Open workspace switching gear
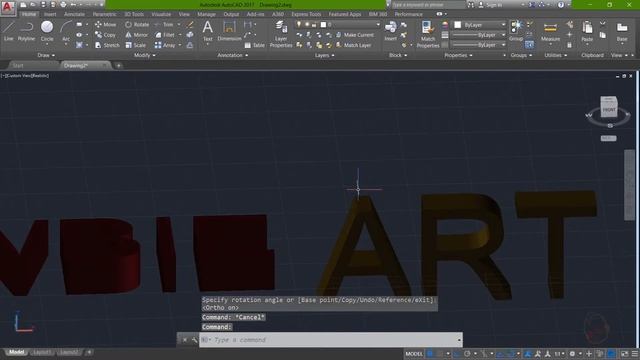 572,354
